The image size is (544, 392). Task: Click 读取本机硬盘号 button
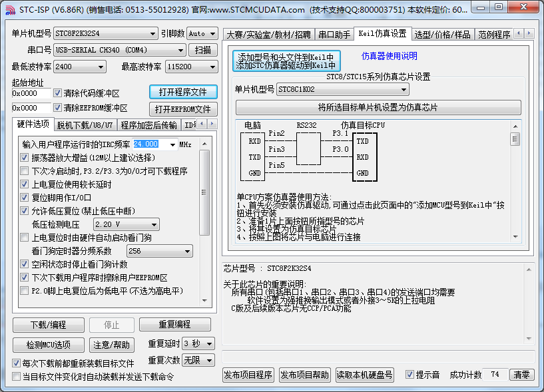tap(364, 375)
